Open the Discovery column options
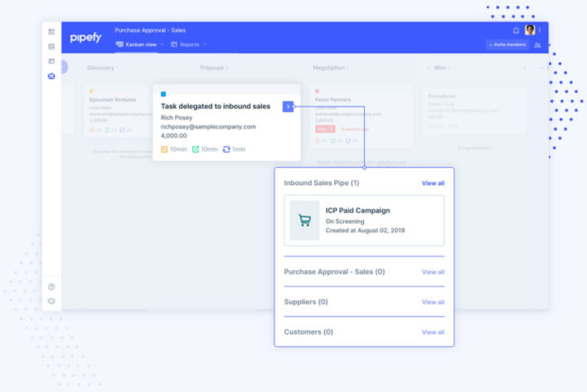The width and height of the screenshot is (587, 392). click(117, 68)
